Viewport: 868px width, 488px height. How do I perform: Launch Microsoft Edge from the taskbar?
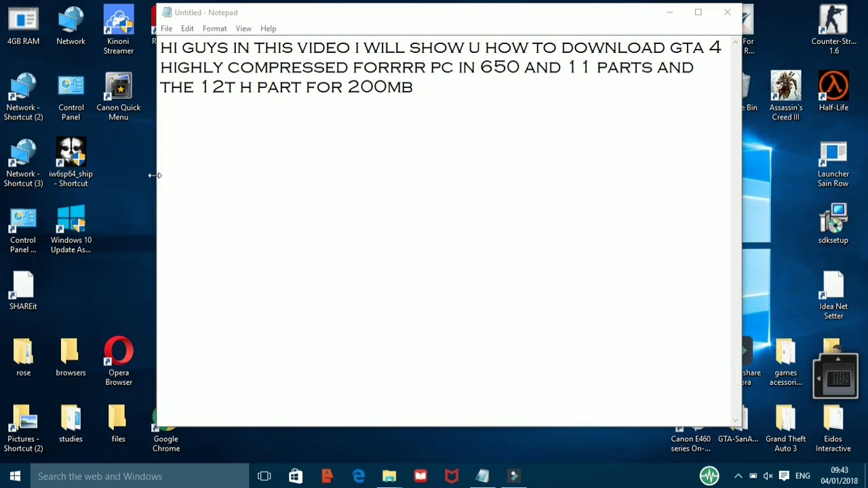coord(358,476)
